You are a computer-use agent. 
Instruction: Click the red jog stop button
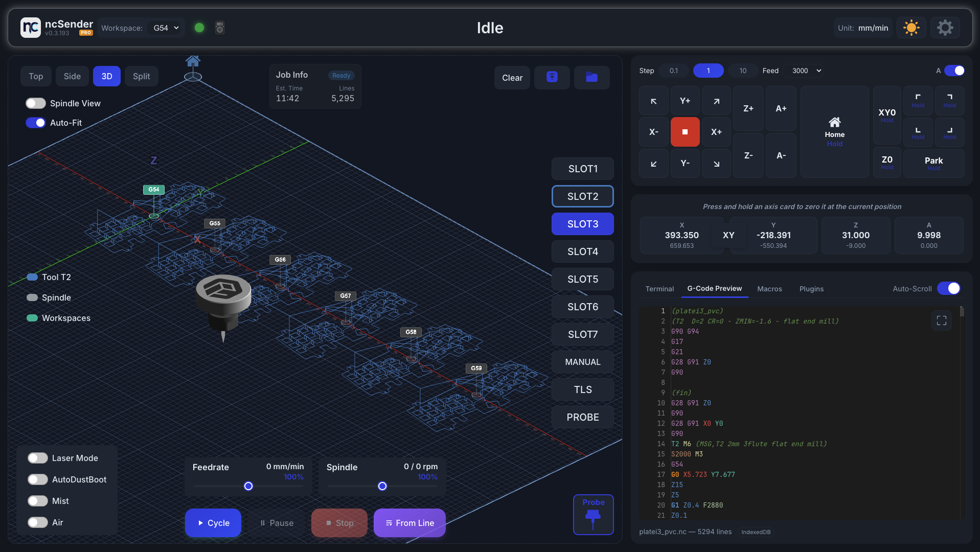(685, 132)
